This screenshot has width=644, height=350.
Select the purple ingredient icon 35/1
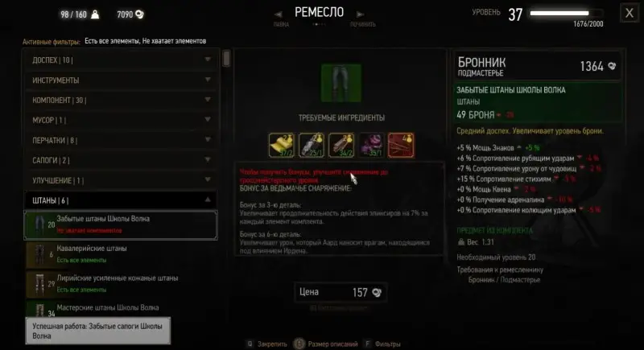pos(371,145)
